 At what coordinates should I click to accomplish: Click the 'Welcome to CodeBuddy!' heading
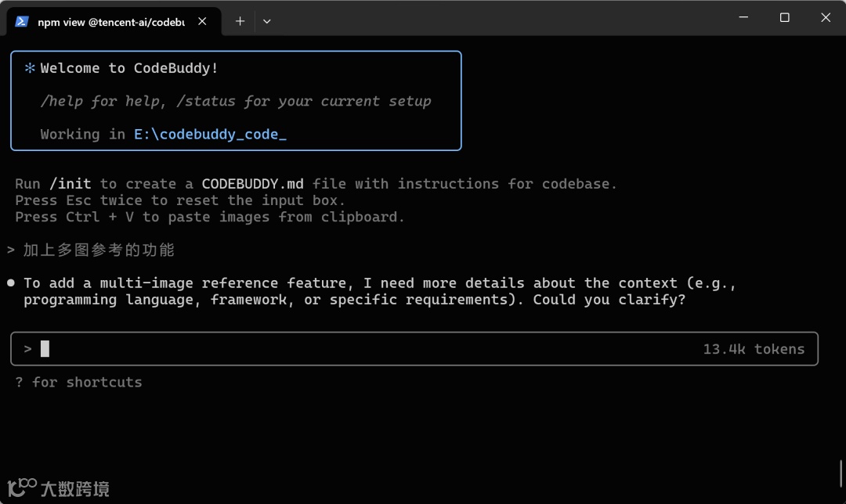(x=129, y=68)
